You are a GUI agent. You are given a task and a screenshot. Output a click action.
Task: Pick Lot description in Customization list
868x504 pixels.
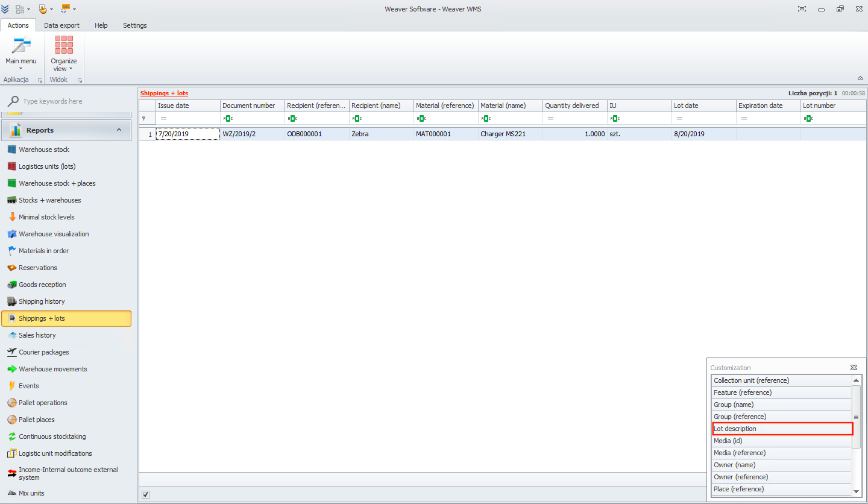782,429
